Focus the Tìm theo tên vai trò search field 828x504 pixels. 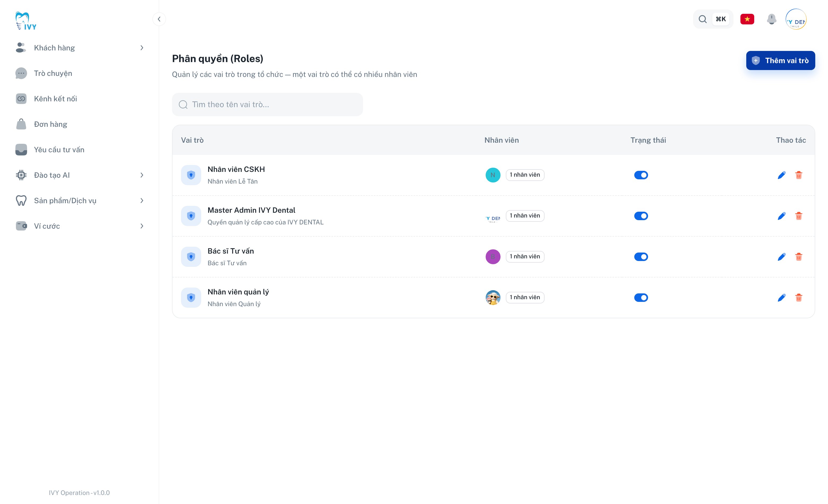(x=267, y=105)
